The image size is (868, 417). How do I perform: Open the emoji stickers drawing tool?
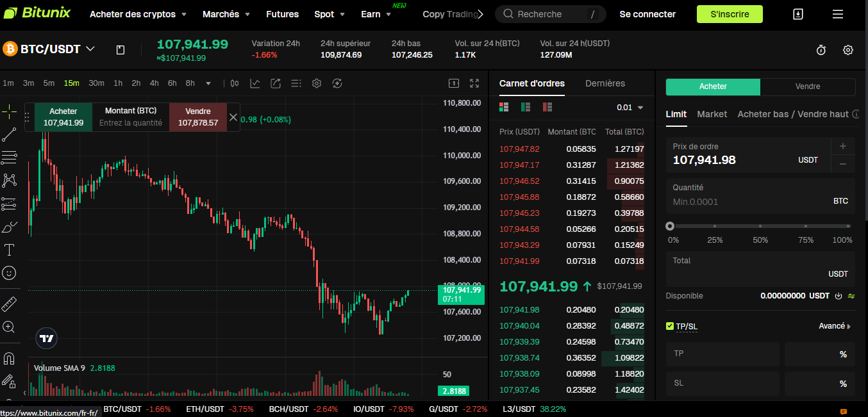click(x=10, y=273)
